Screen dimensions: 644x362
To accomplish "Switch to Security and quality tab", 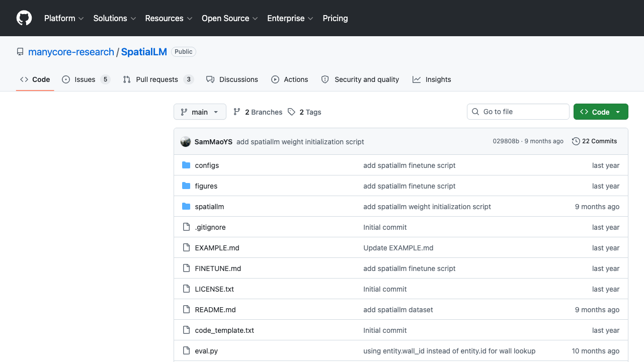I will point(360,79).
